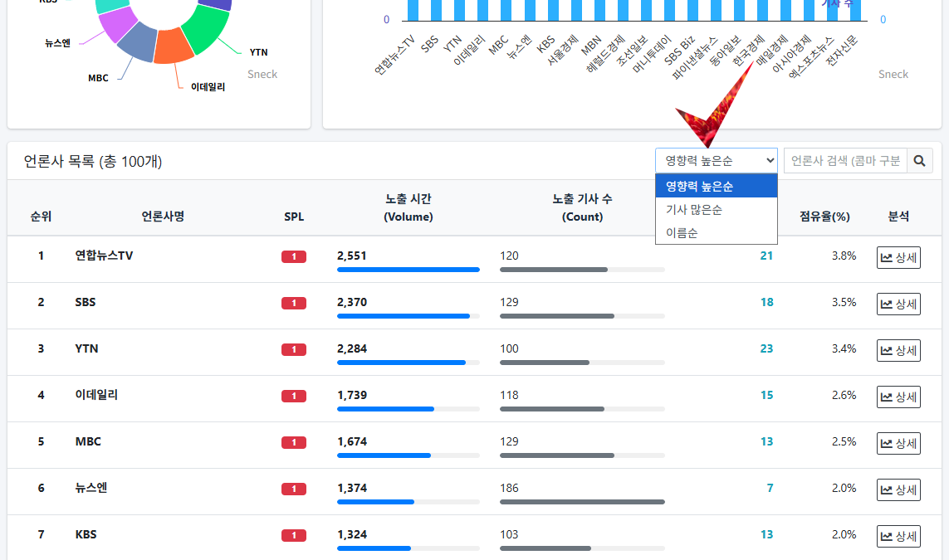Choose 영향력 높은순 in the dropdown list
Image resolution: width=949 pixels, height=560 pixels.
699,187
